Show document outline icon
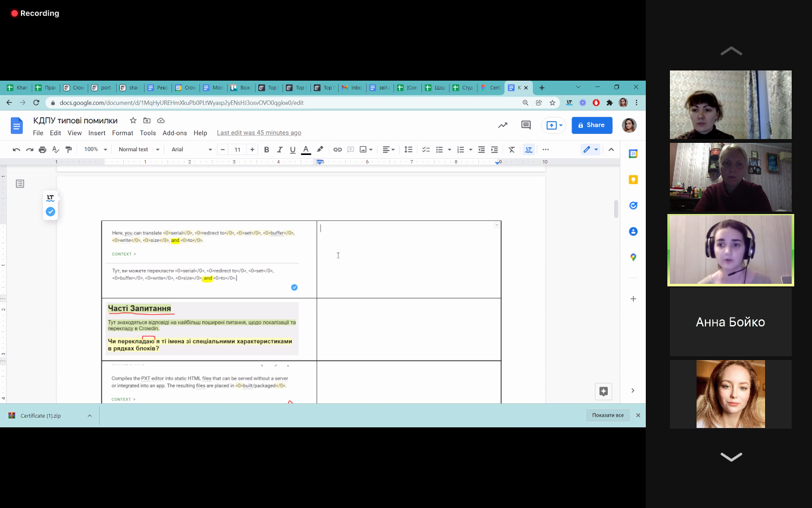The width and height of the screenshot is (812, 508). (x=20, y=184)
